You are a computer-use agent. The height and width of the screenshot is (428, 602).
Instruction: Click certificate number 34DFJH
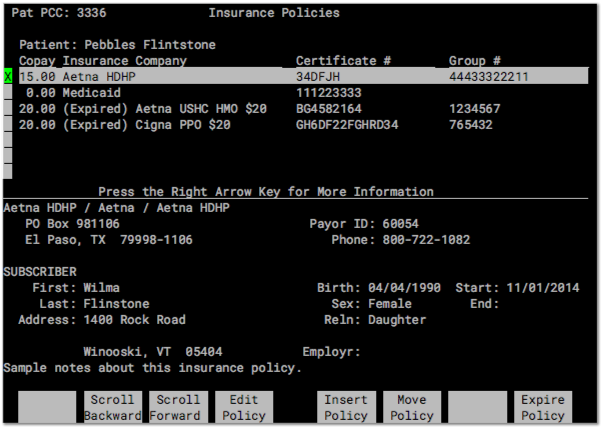pos(318,77)
